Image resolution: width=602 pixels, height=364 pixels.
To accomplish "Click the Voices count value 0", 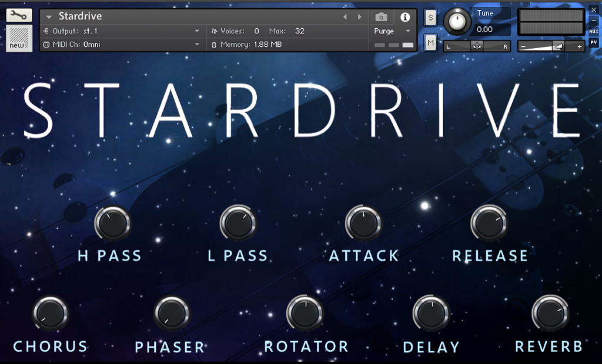I will (x=256, y=31).
